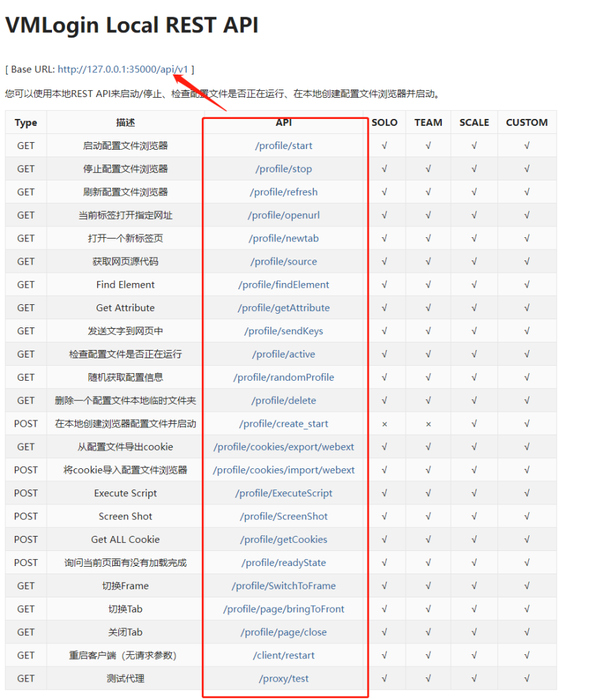Click the /profile/start API link

pyautogui.click(x=283, y=146)
